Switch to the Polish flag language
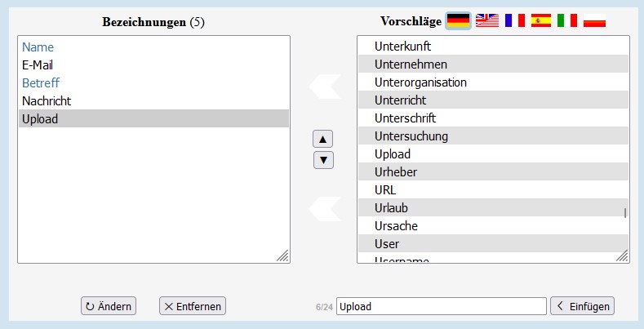The height and width of the screenshot is (329, 644). tap(594, 21)
